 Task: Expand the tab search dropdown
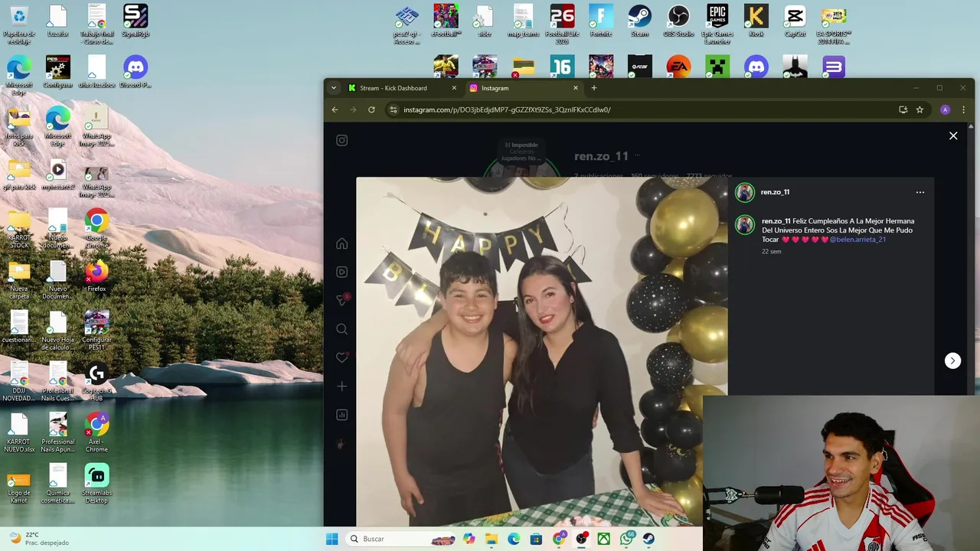click(x=333, y=88)
